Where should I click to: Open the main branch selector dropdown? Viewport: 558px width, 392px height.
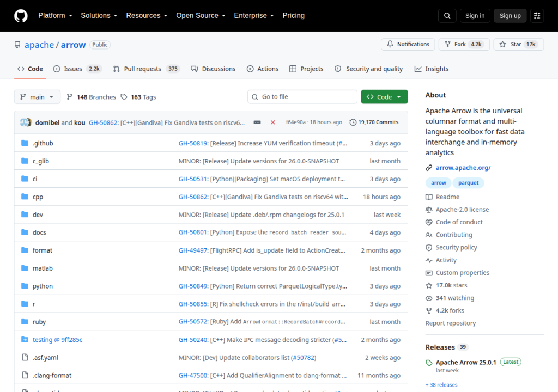click(x=37, y=97)
